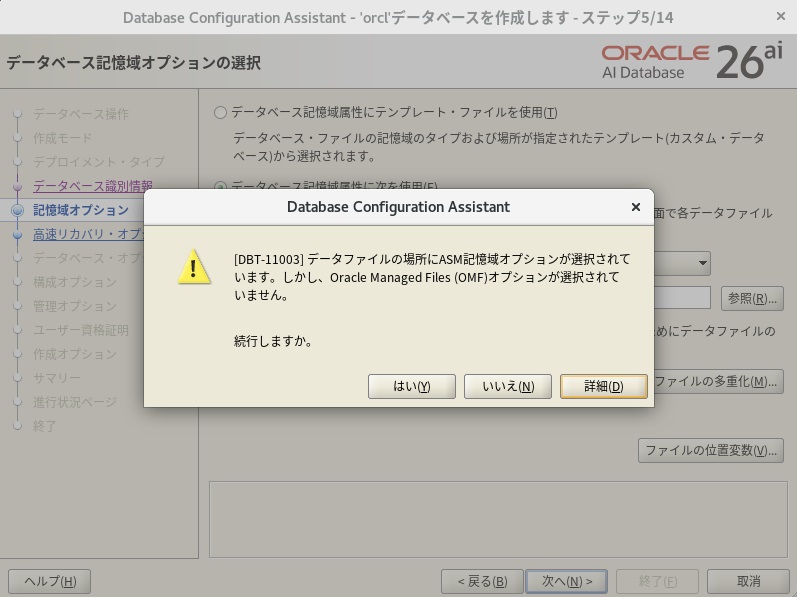Click the empty message area at bottom
Viewport: 797px width, 597px height.
pos(498,519)
